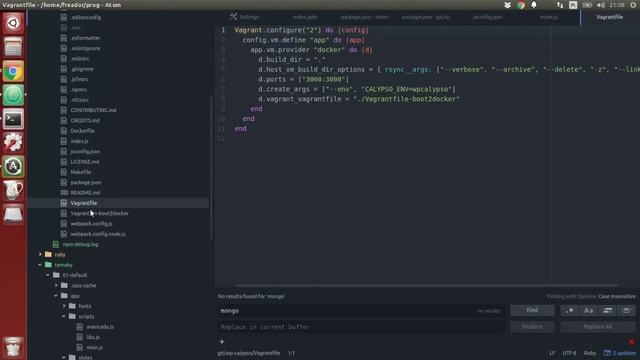The height and width of the screenshot is (360, 640).
Task: Click the green folder icon of 'temelsy'
Action: 49,265
